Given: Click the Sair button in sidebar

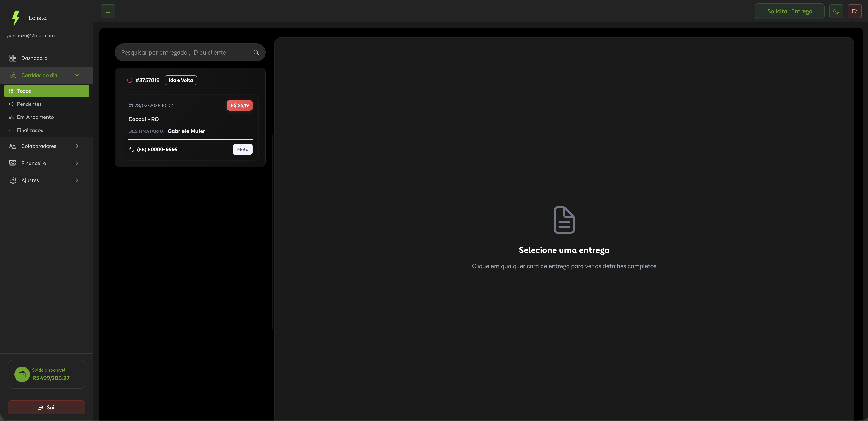Looking at the screenshot, I should pyautogui.click(x=47, y=407).
